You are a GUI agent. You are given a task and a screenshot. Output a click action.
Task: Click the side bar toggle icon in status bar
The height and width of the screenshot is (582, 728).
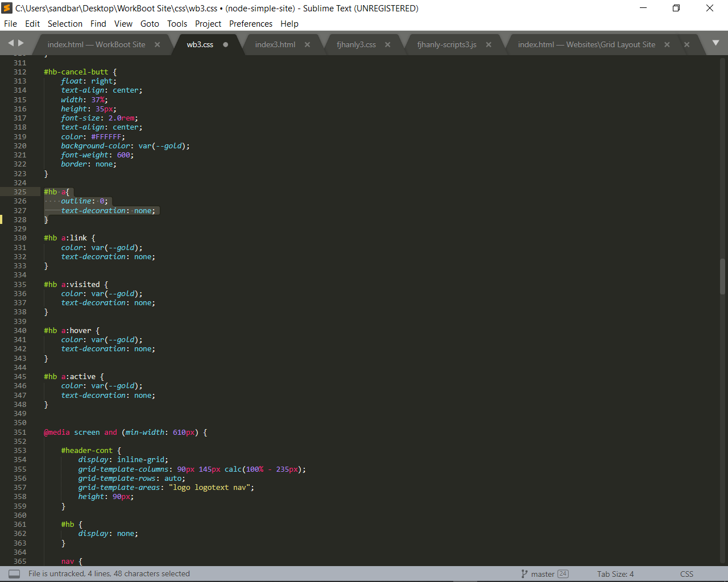tap(14, 574)
